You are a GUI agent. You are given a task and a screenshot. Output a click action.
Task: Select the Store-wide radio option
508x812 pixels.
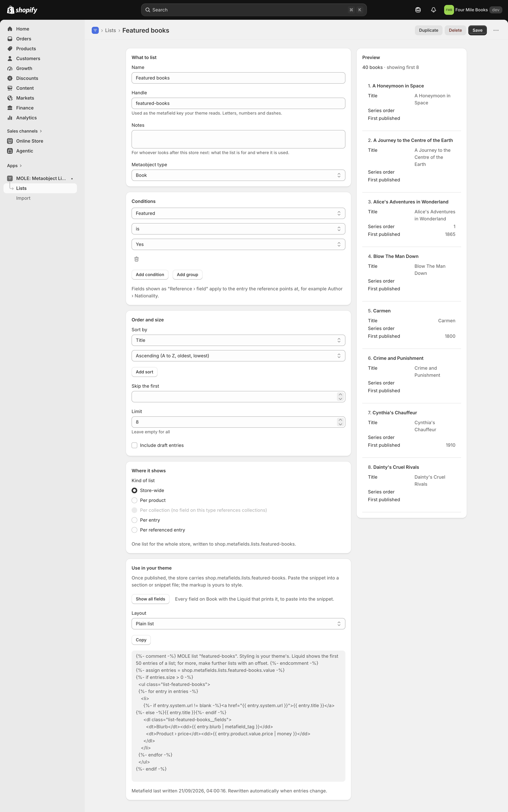134,490
